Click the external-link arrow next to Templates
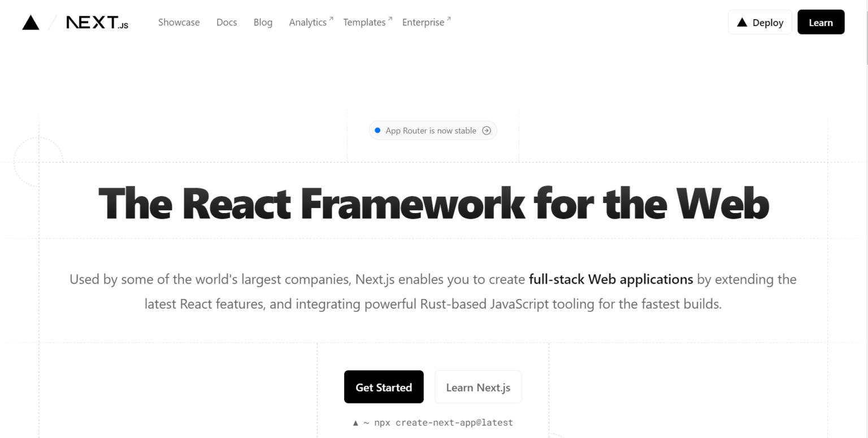The height and width of the screenshot is (438, 868). [x=389, y=18]
